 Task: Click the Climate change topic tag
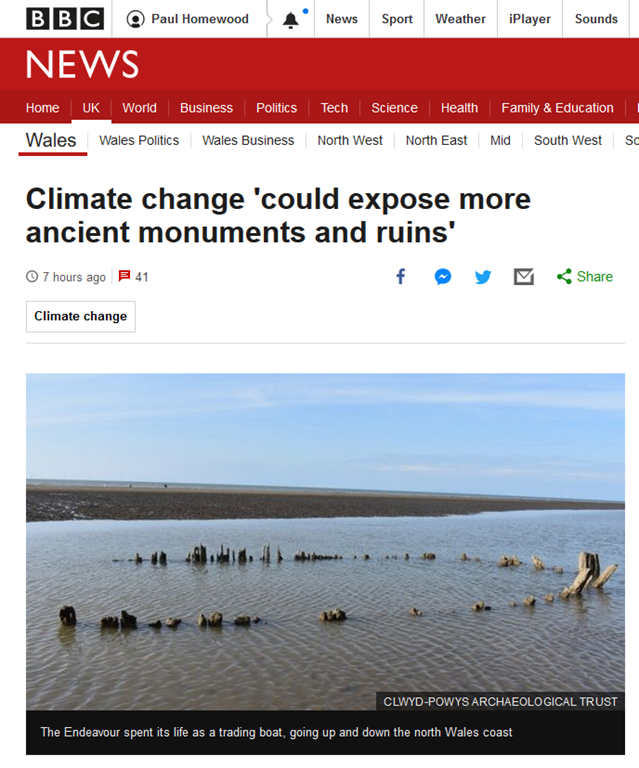[x=81, y=316]
